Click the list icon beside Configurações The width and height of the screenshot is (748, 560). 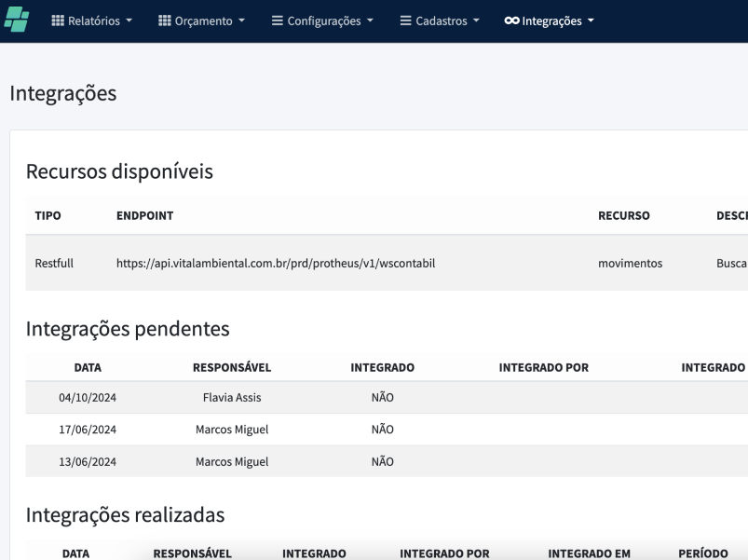click(278, 21)
